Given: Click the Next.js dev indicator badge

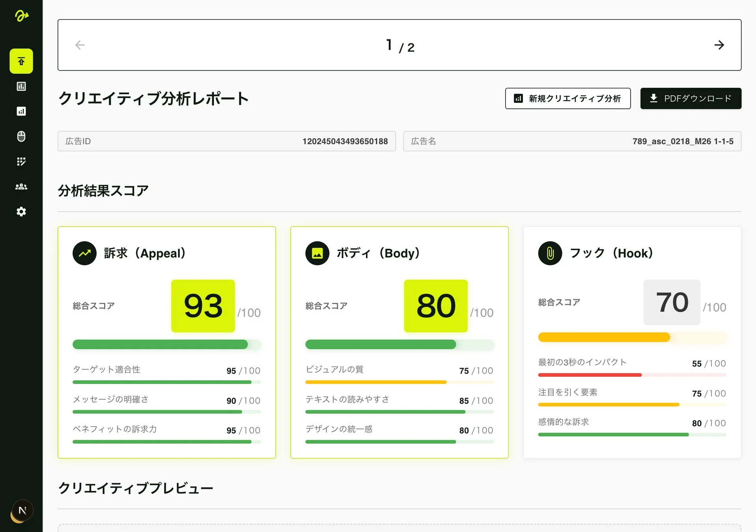Looking at the screenshot, I should click(x=22, y=510).
